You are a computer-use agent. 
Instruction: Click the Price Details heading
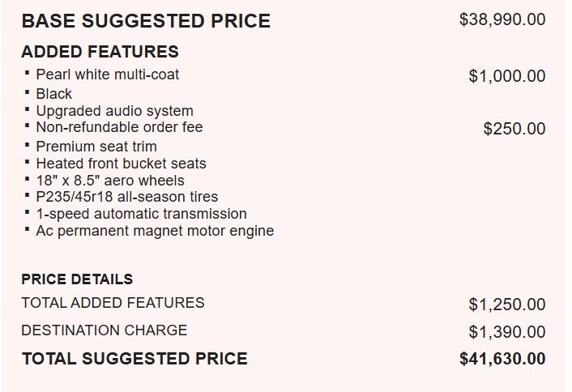tap(77, 279)
